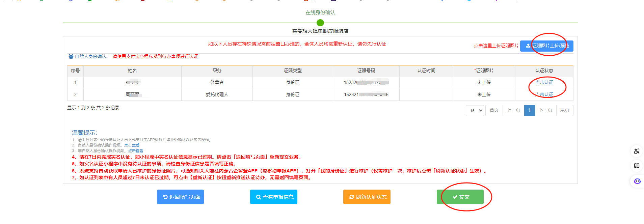The image size is (644, 224).
Task: Click the 自然人身份确认 people icon
Action: [x=71, y=56]
